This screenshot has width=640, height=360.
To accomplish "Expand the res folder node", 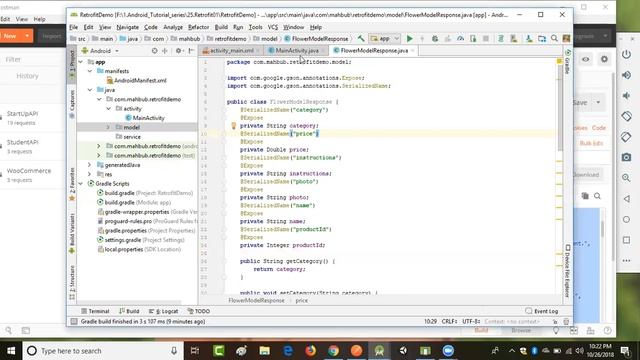I will [90, 174].
